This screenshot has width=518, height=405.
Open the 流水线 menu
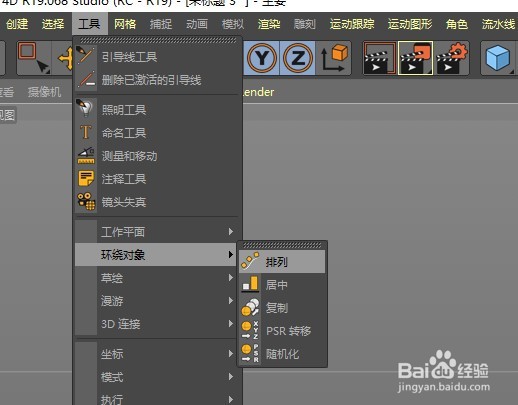click(498, 24)
